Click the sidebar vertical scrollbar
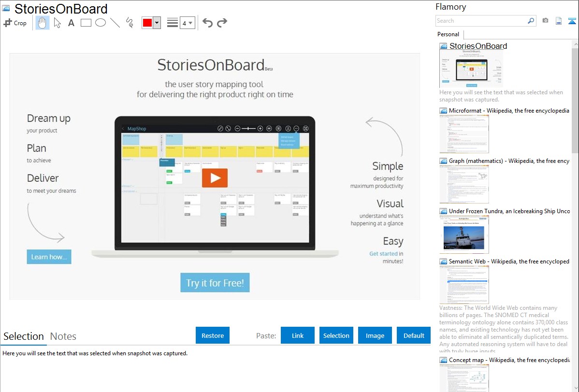 [x=575, y=100]
